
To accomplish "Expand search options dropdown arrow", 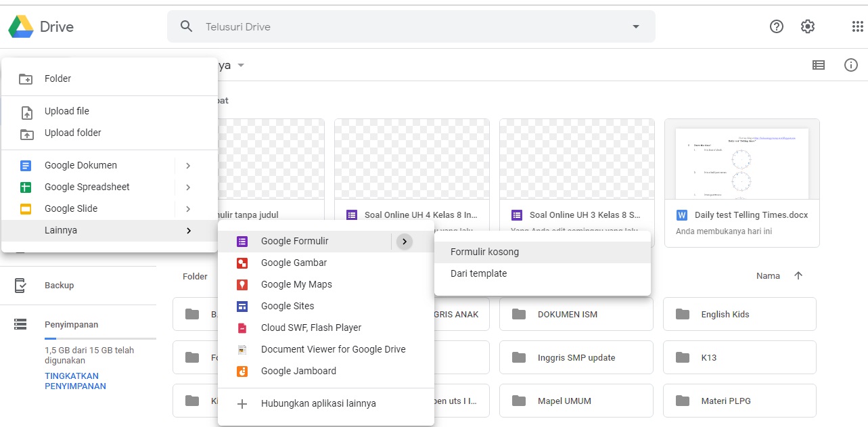I will click(x=635, y=26).
